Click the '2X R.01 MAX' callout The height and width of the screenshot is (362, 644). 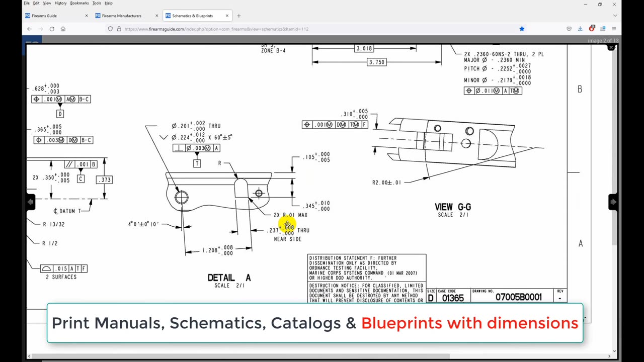(290, 215)
